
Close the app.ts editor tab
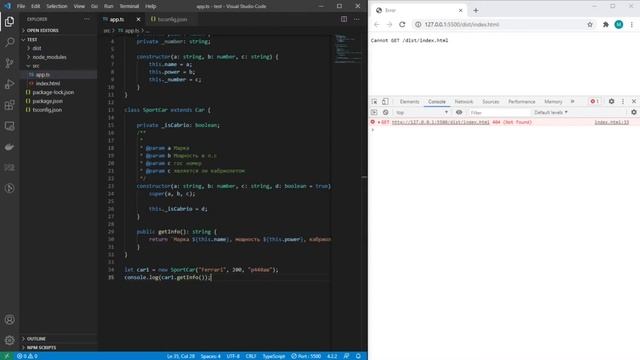coord(138,19)
